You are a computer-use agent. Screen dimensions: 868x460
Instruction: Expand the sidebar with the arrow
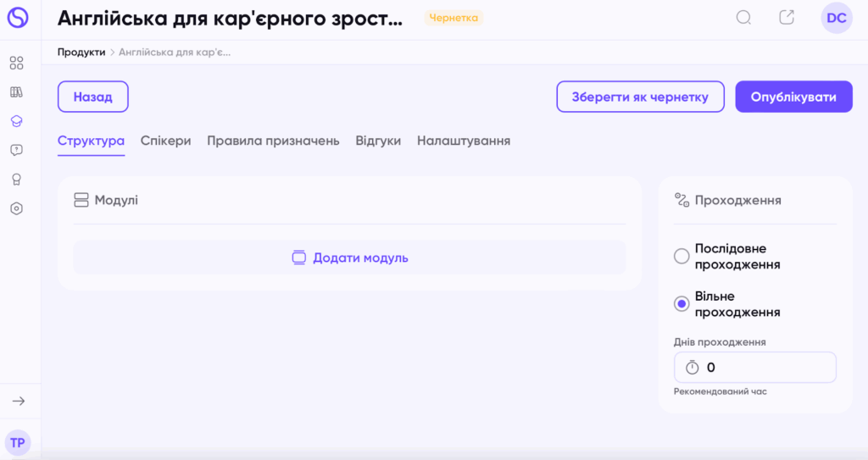click(19, 401)
